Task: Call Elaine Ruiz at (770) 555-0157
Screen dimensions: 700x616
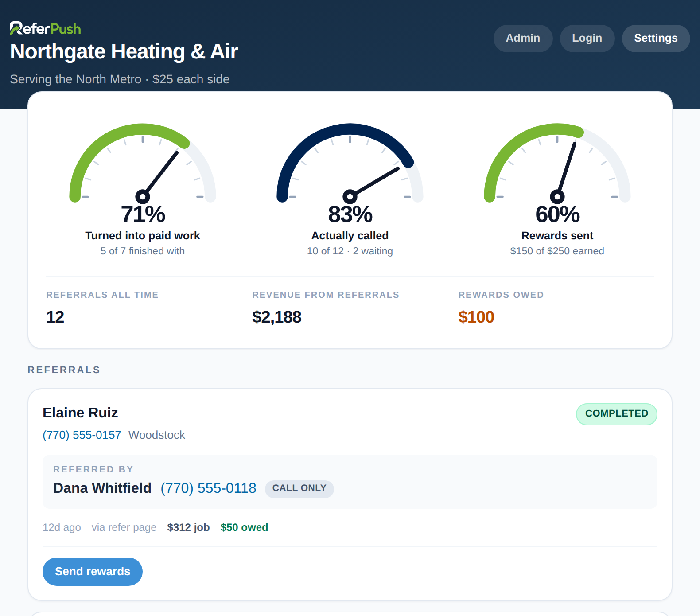Action: (x=82, y=435)
